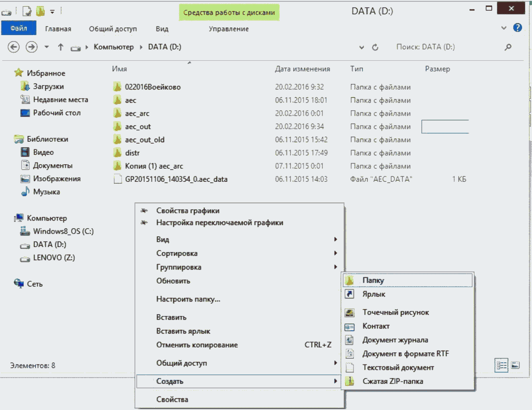Expand the Группировка submenu
The width and height of the screenshot is (532, 410).
pos(240,267)
